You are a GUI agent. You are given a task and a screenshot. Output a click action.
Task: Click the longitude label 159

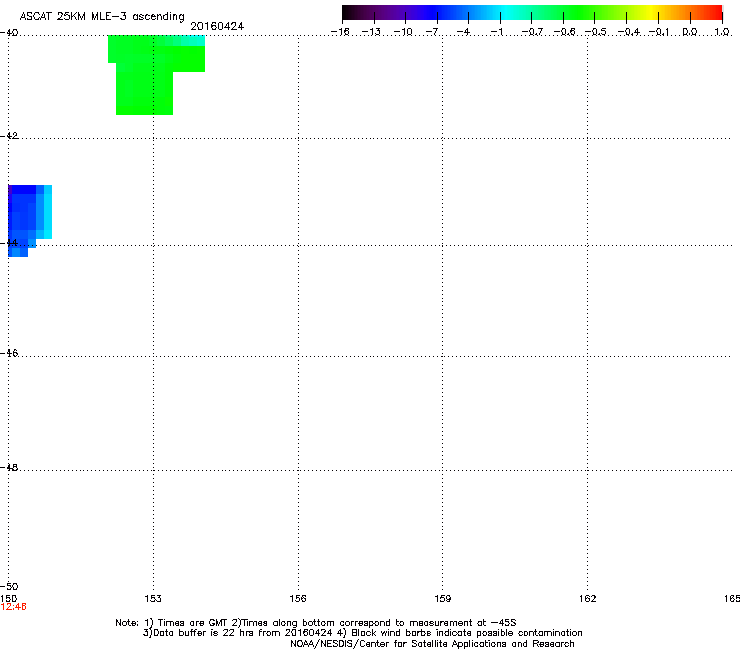442,599
